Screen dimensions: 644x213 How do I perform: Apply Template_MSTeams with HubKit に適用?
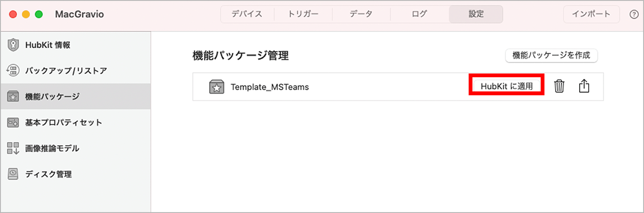point(507,86)
